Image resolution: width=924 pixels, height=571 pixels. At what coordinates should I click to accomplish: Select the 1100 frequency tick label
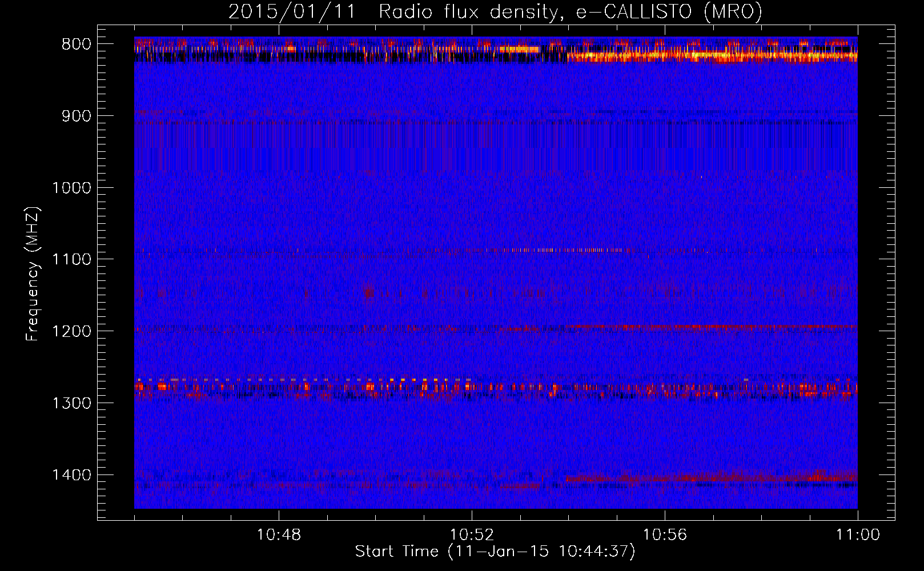point(71,260)
